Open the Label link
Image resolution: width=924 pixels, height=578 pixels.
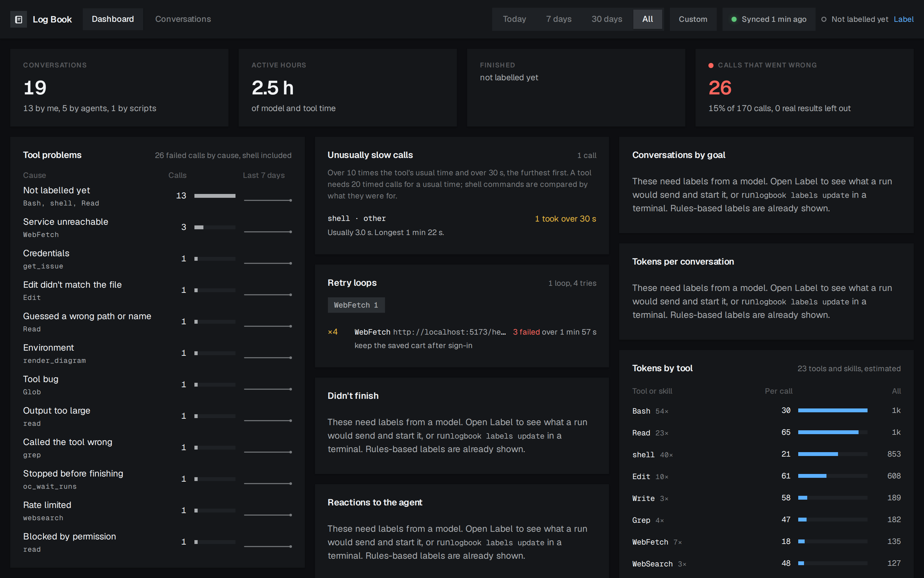click(x=903, y=19)
